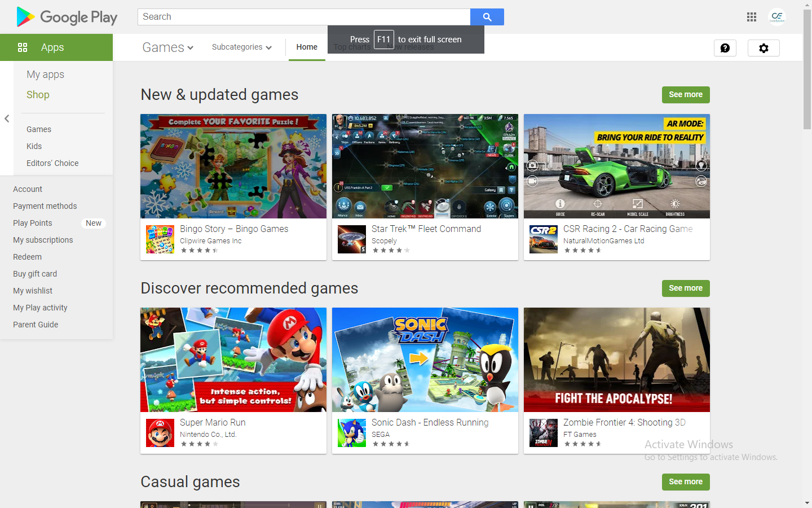The image size is (812, 508).
Task: Collapse the left sidebar with chevron arrow
Action: [x=7, y=119]
